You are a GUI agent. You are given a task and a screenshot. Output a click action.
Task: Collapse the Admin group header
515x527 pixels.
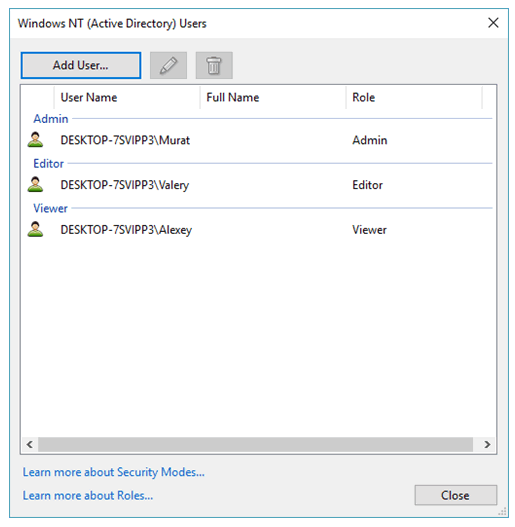(x=51, y=119)
